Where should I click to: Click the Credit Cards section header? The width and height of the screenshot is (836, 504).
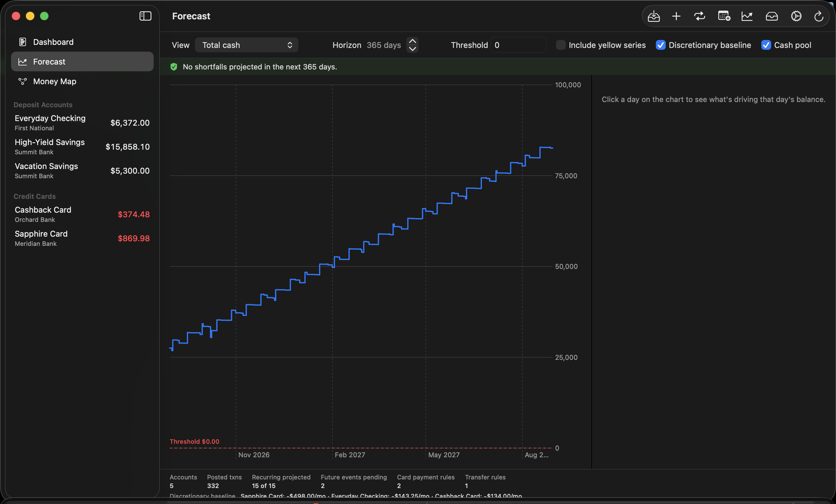tap(34, 196)
